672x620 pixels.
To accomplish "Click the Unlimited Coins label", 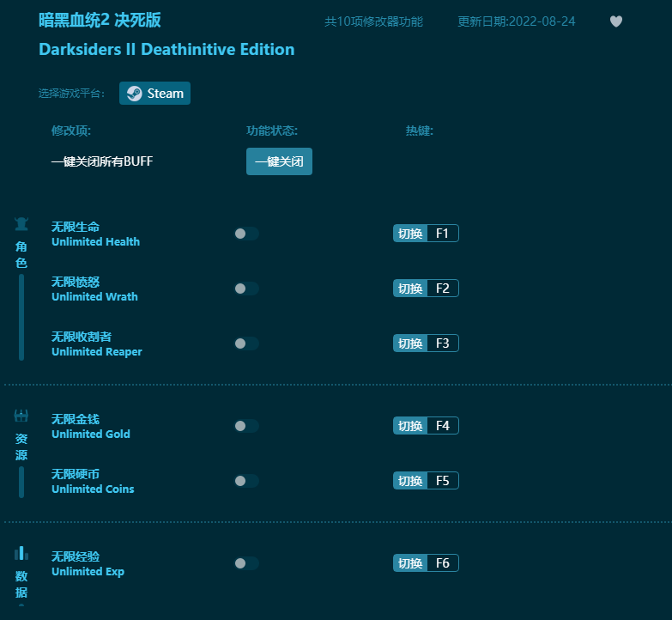I will pos(93,489).
